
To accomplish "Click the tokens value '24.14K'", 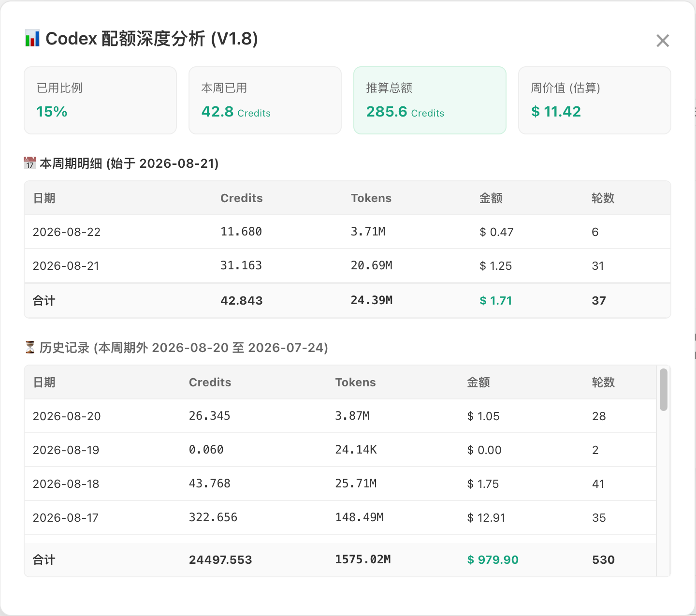I will (356, 450).
